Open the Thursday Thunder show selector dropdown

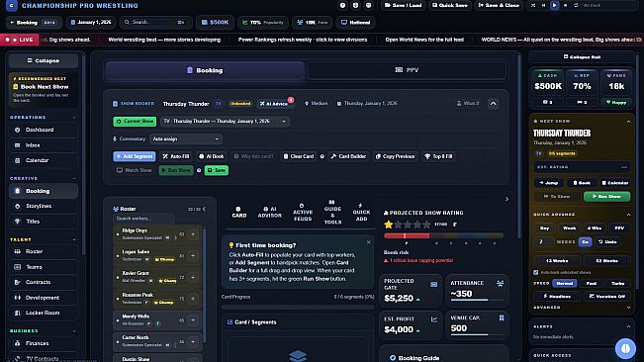tap(225, 122)
